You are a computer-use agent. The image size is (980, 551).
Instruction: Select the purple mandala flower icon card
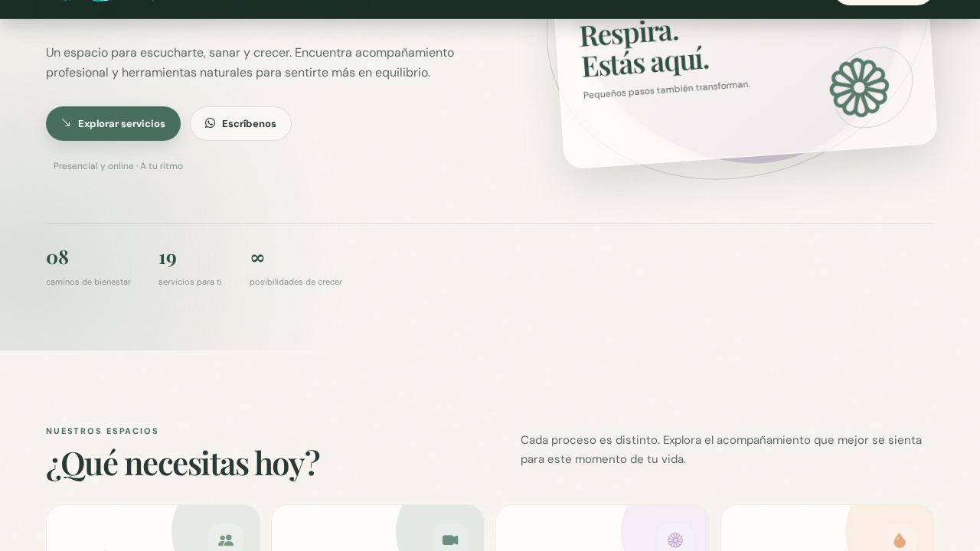[x=603, y=528]
